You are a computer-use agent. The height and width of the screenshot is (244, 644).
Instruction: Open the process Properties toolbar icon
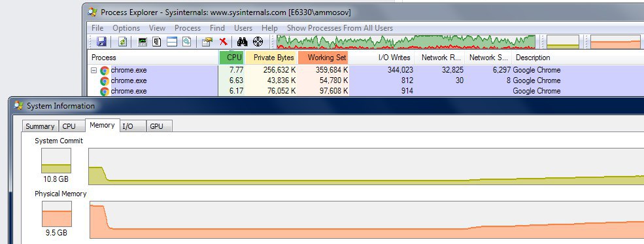tap(207, 41)
